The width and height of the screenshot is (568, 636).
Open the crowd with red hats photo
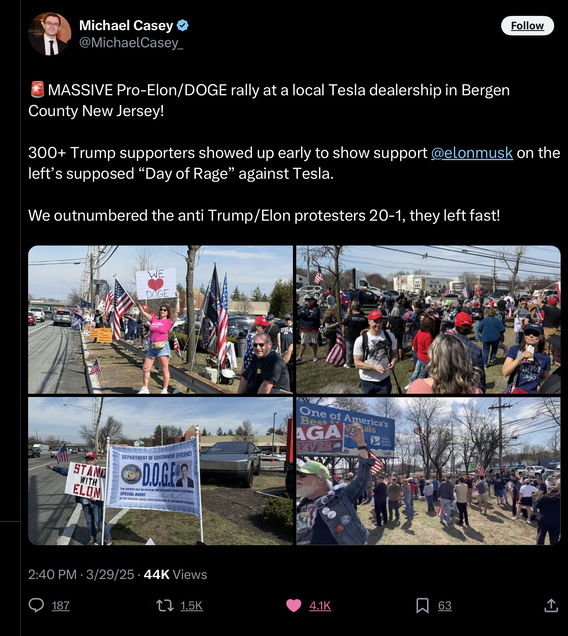pyautogui.click(x=428, y=320)
